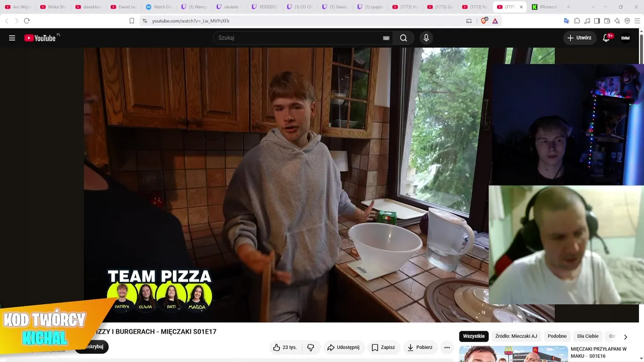Open Brave Rewards triangle icon

tap(495, 21)
